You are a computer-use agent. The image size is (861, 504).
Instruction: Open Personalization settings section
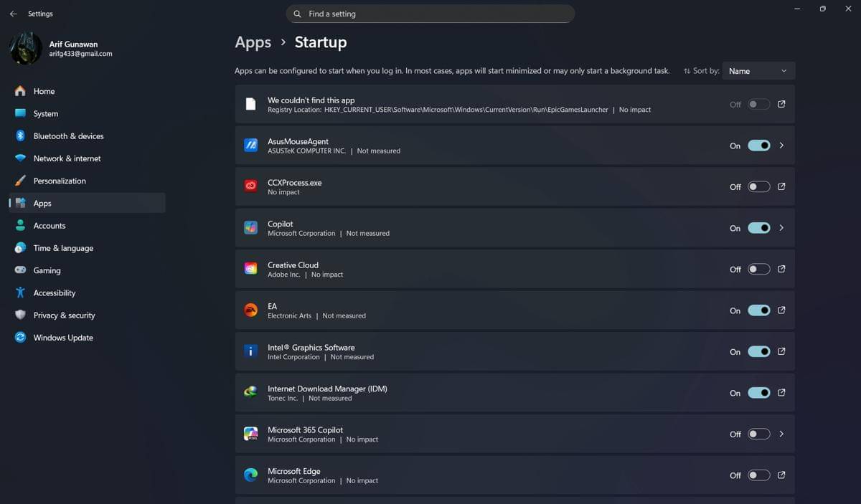pos(60,181)
